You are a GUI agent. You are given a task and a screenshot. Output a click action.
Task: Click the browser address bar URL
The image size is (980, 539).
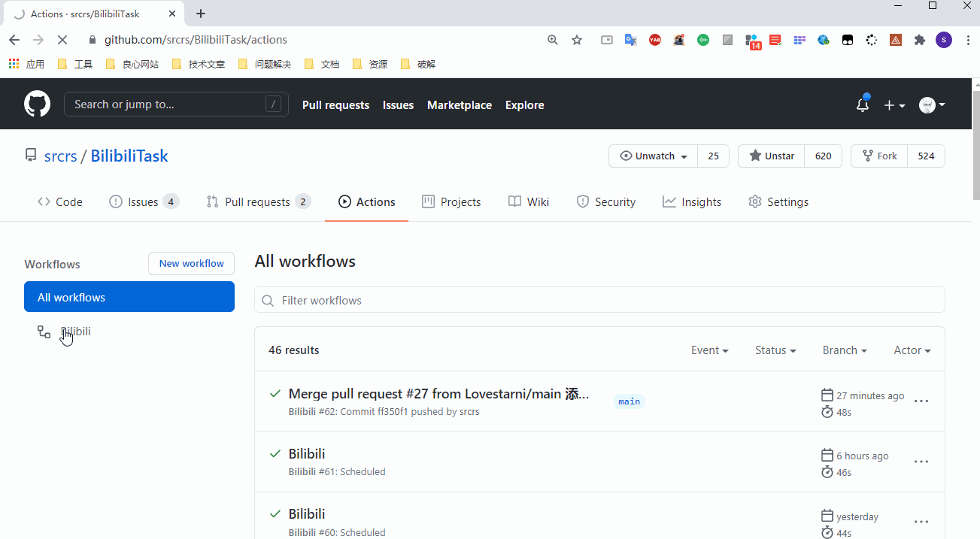(196, 40)
